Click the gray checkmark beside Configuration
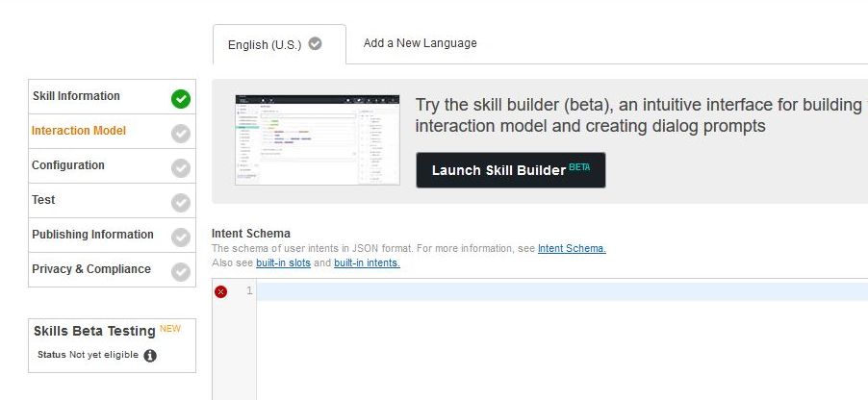This screenshot has width=868, height=400. 180,167
